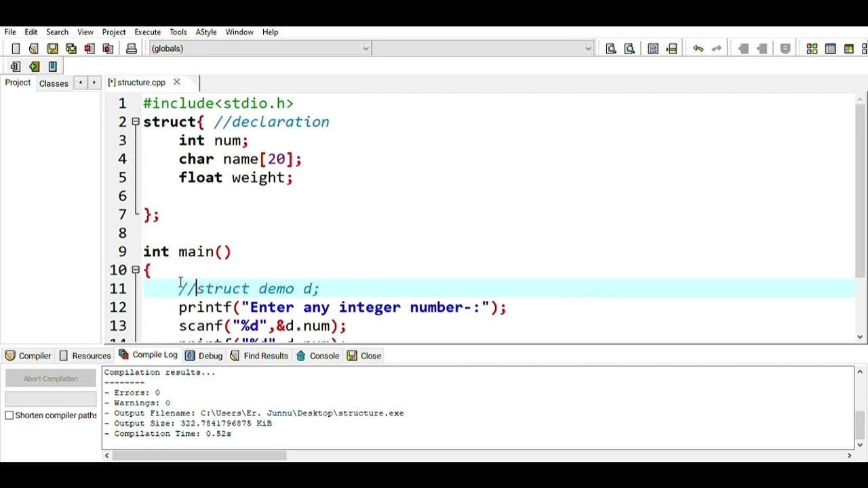The height and width of the screenshot is (488, 868).
Task: Toggle Shorten compiler paths checkbox
Action: coord(9,415)
